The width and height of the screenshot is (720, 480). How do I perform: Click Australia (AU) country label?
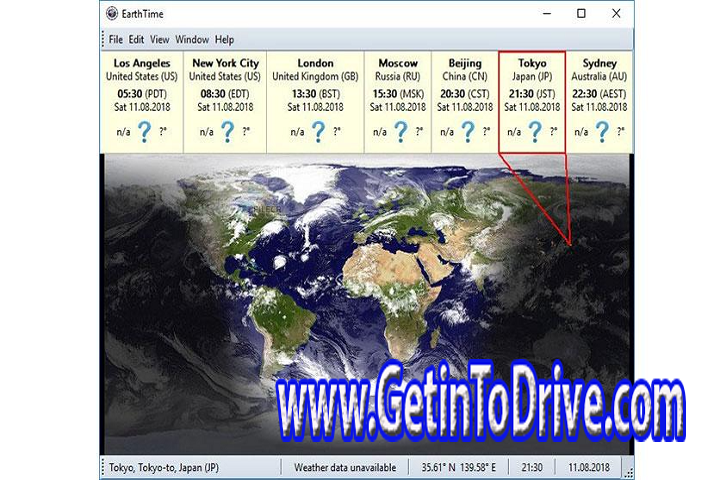point(599,76)
